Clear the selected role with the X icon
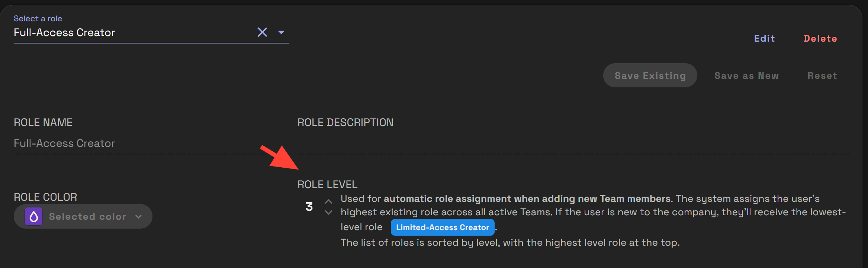The width and height of the screenshot is (868, 268). click(262, 32)
